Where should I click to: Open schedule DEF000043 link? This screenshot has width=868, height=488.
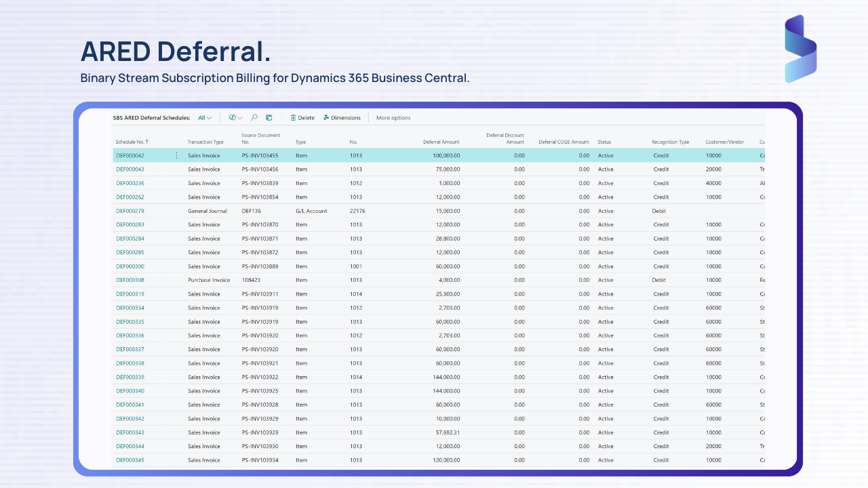pos(130,169)
